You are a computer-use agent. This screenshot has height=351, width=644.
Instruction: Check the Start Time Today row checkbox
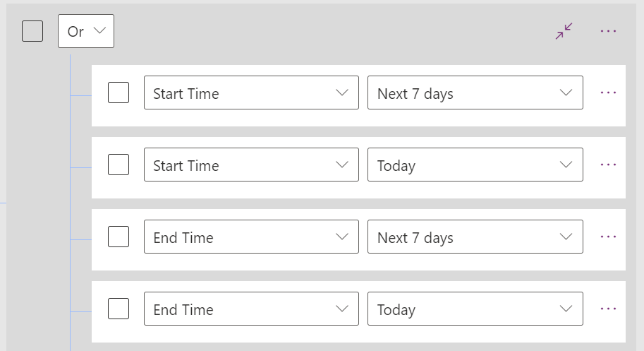pyautogui.click(x=119, y=165)
